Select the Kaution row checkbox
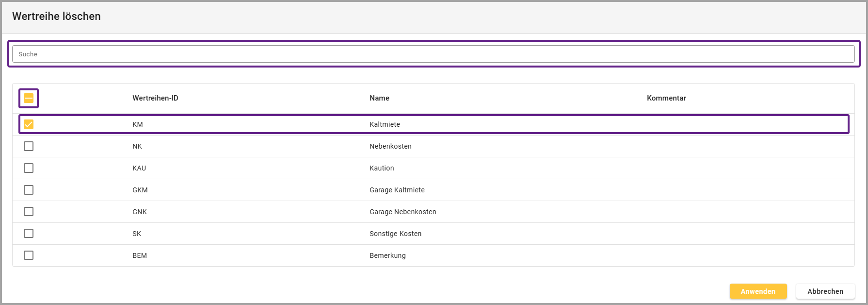Image resolution: width=868 pixels, height=305 pixels. click(x=29, y=168)
